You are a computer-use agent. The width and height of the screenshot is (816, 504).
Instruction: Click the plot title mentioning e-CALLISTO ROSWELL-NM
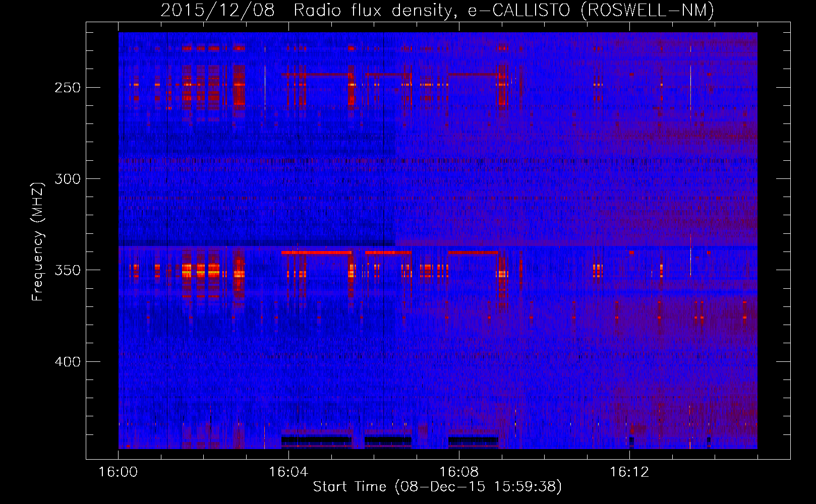click(437, 10)
